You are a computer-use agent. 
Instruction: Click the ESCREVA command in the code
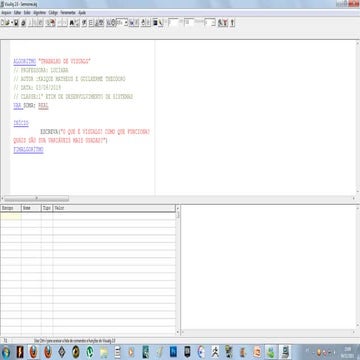pyautogui.click(x=49, y=132)
